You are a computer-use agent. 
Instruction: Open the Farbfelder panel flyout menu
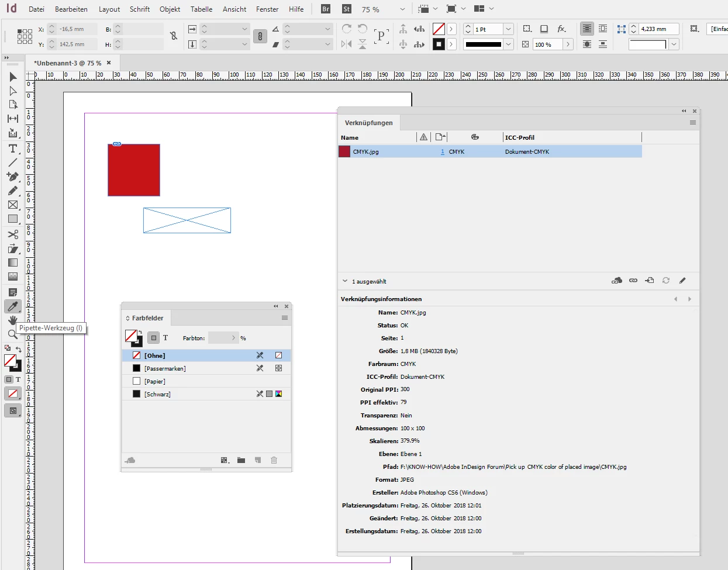pyautogui.click(x=285, y=318)
